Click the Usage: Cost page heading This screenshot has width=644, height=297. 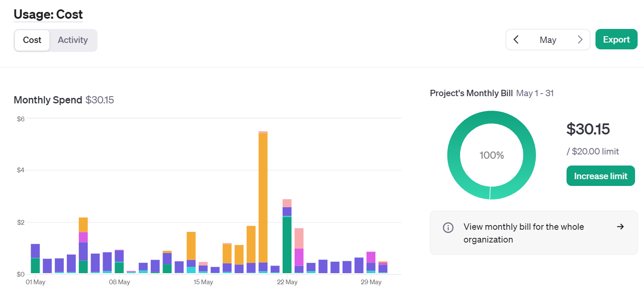coord(48,14)
